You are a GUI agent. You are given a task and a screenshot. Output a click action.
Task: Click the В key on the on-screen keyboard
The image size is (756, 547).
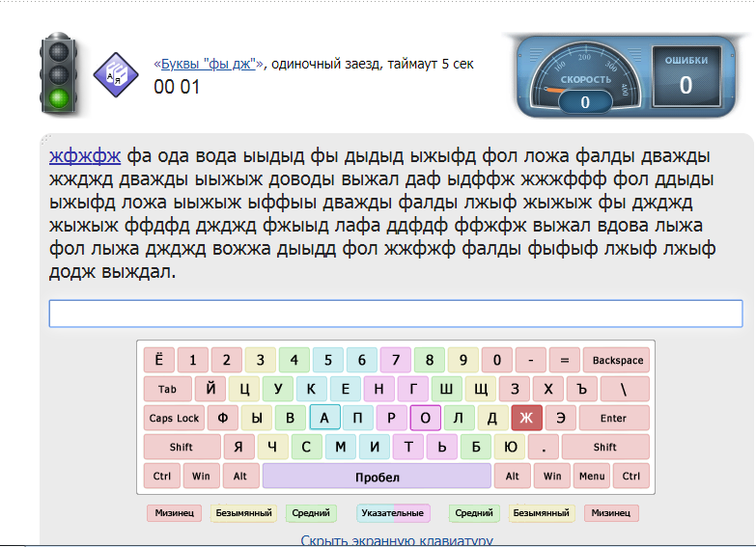291,418
